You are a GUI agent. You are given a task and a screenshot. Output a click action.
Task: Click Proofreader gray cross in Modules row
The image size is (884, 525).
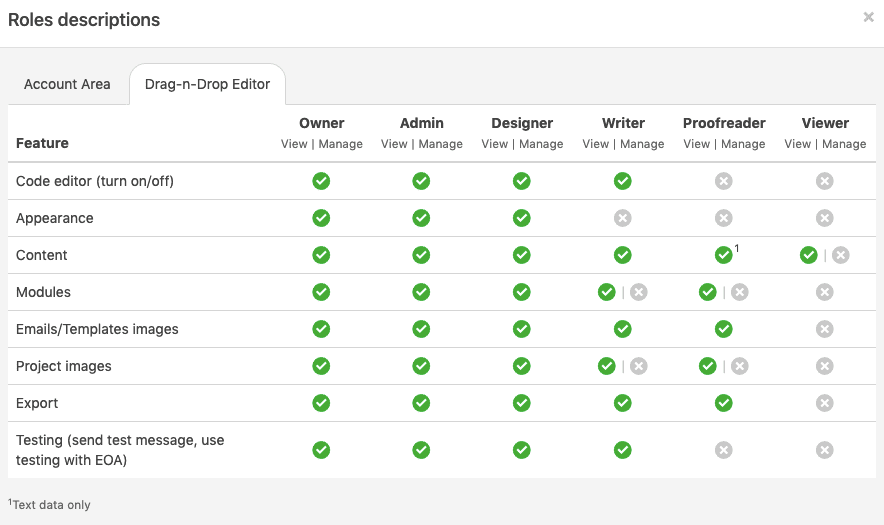tap(740, 292)
